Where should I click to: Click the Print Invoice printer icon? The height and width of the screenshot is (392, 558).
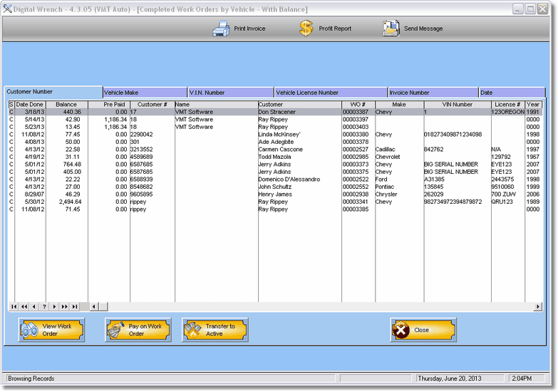[x=221, y=29]
